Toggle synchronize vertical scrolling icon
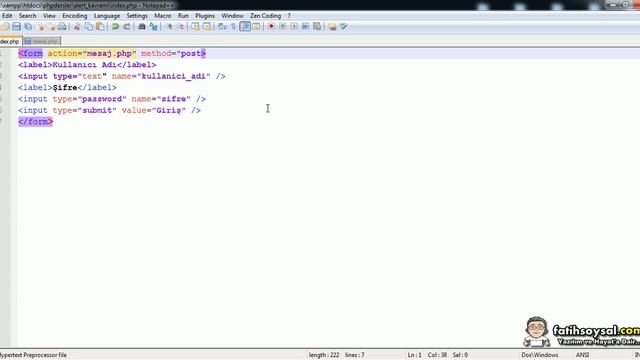640x360 pixels. pos(196,27)
